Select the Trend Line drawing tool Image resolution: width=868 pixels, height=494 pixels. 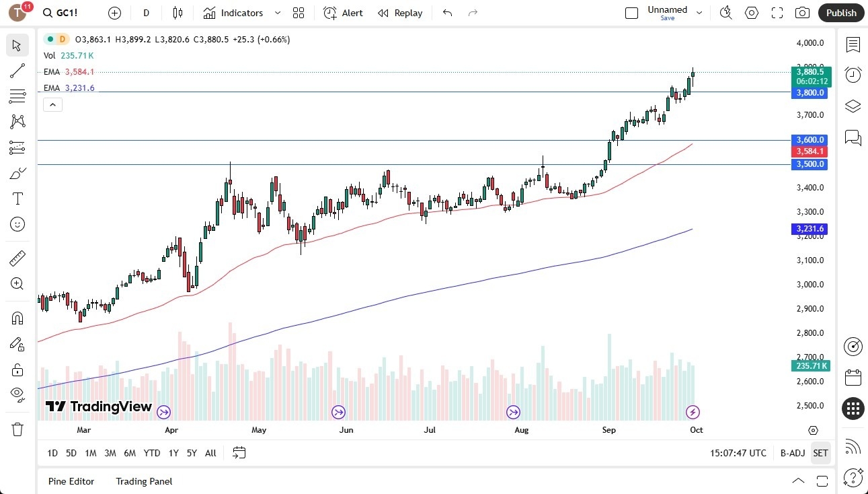pyautogui.click(x=17, y=71)
